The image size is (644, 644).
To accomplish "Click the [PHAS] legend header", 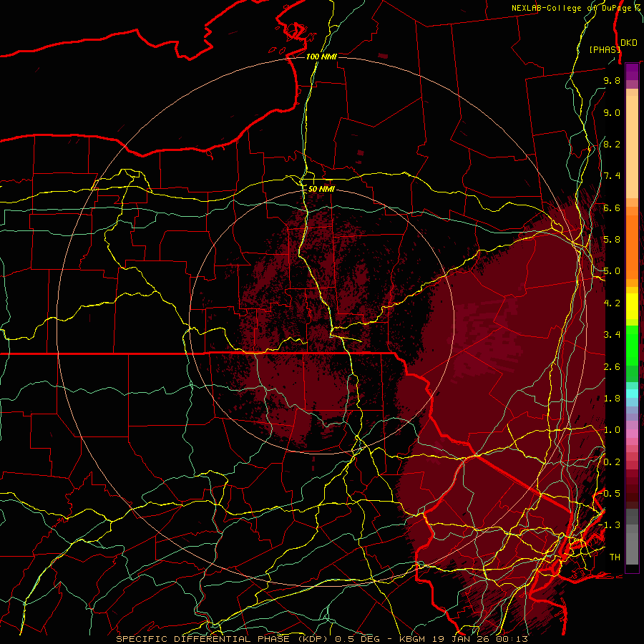I will coord(605,49).
